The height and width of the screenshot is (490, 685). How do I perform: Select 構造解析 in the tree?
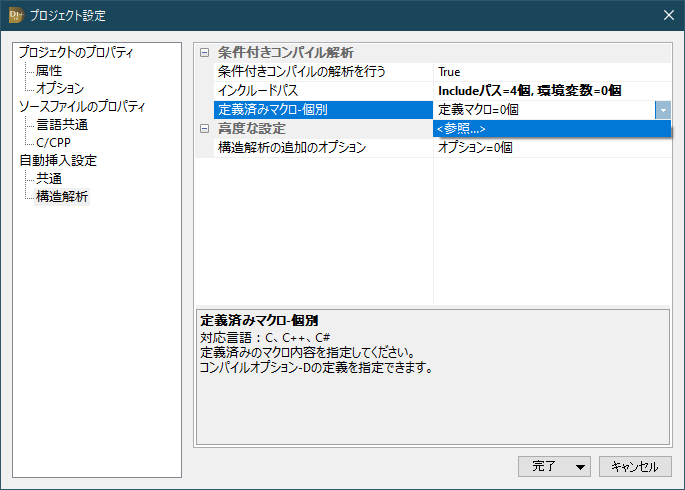tap(62, 197)
